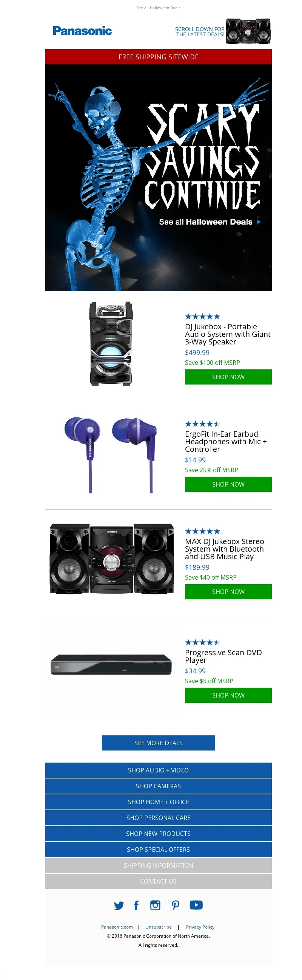This screenshot has height=980, width=302.
Task: Click arrow beside See all Halloween Deals
Action: coord(259,222)
